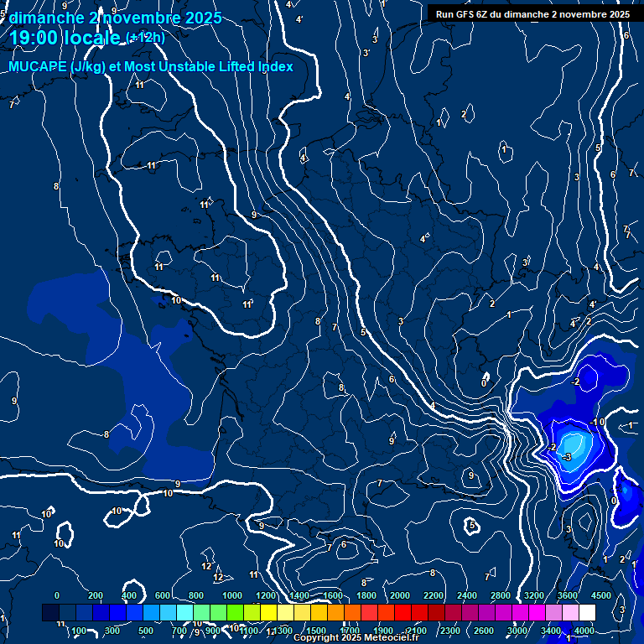Image resolution: width=644 pixels, height=644 pixels.
Task: Click legend value '300' on the lower row
Action: pos(112,631)
